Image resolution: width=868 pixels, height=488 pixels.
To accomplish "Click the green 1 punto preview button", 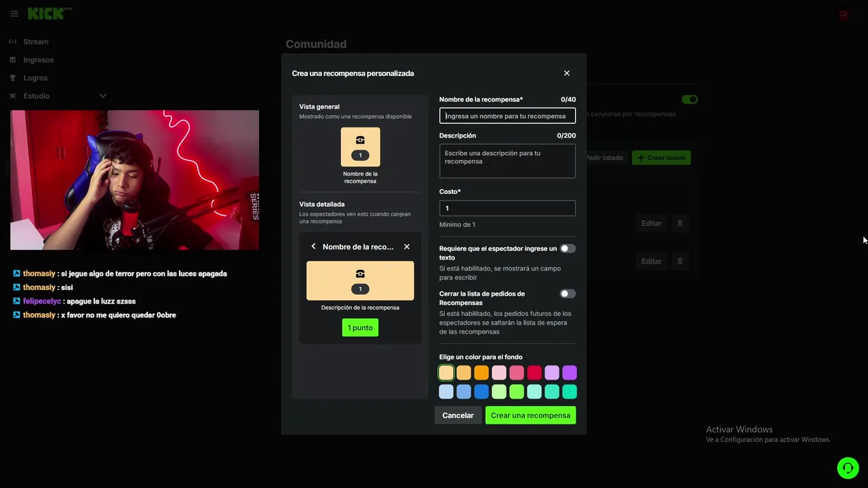I will pos(360,328).
